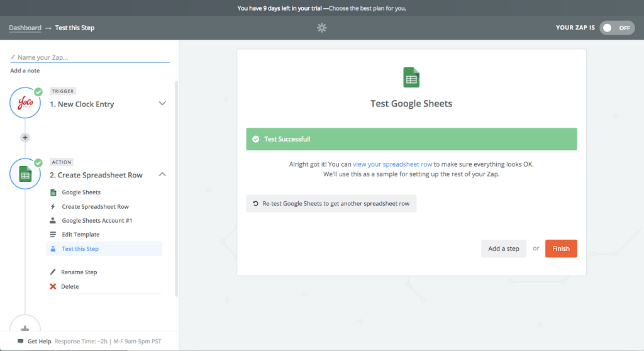
Task: Click the red X icon next to Delete
Action: (x=53, y=286)
